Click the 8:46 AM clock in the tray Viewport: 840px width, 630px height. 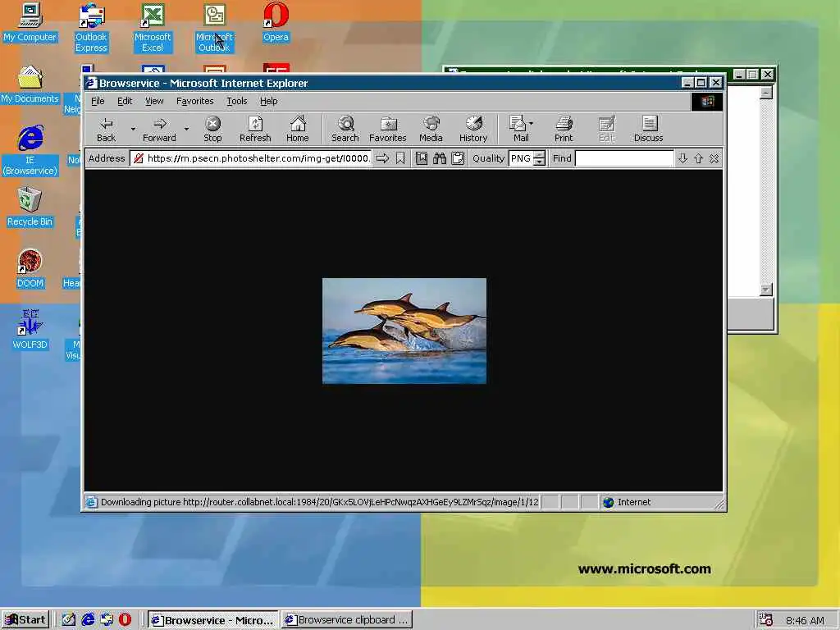tap(805, 620)
